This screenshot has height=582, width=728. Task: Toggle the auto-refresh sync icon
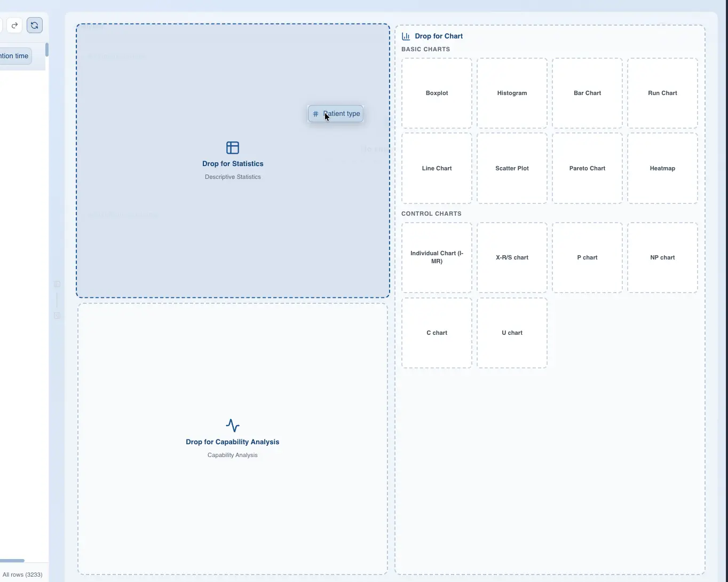(34, 25)
